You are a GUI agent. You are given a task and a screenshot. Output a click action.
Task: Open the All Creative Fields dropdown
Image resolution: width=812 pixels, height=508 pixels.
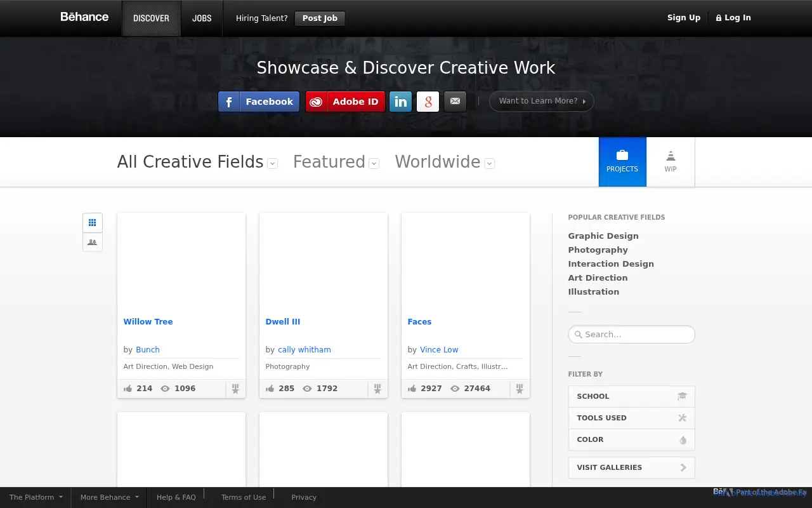coord(197,162)
